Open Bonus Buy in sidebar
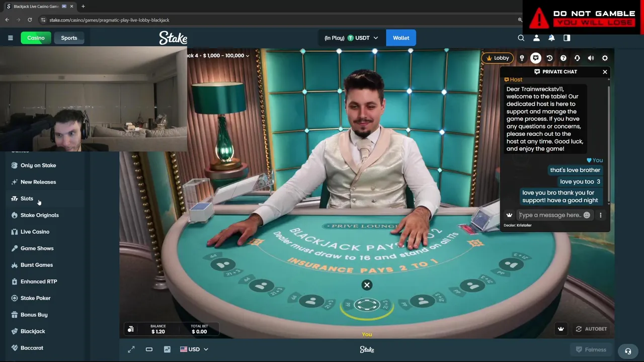 coord(34,315)
